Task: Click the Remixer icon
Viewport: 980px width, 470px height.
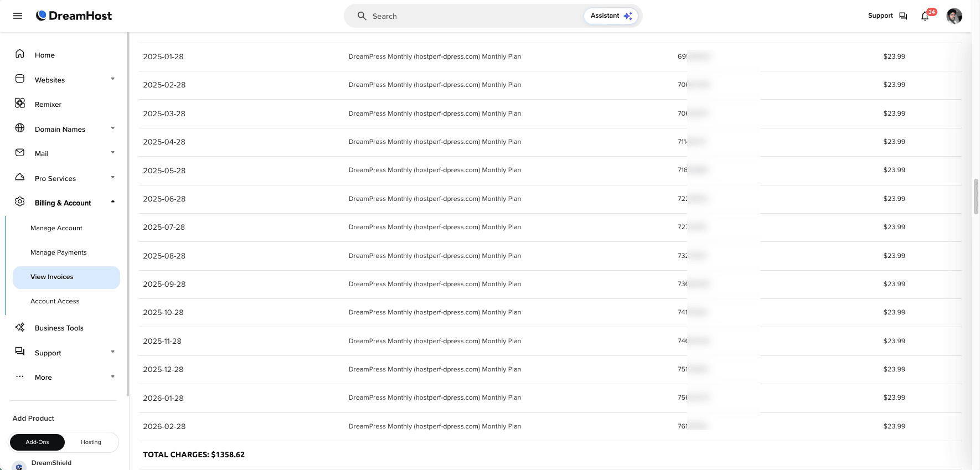Action: pyautogui.click(x=20, y=104)
